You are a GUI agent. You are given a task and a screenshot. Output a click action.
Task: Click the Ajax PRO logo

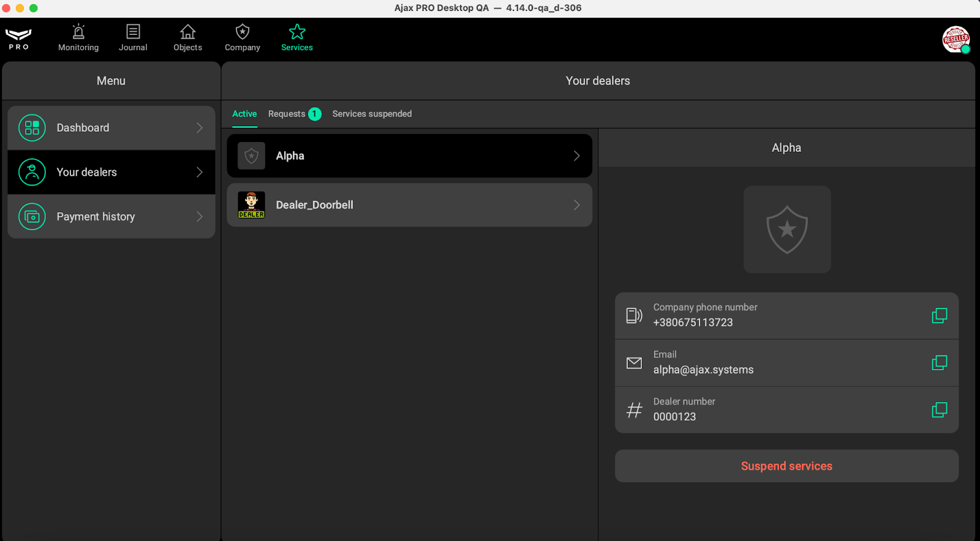pos(18,39)
